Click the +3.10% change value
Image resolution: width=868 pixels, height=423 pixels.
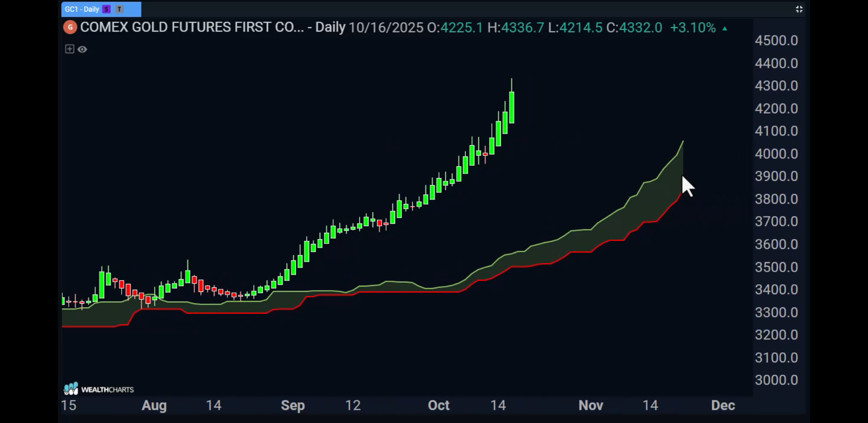693,28
